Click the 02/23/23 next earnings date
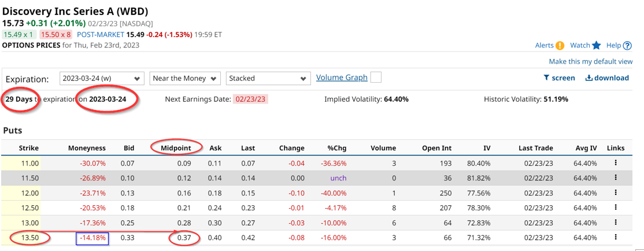The height and width of the screenshot is (251, 644). click(251, 99)
